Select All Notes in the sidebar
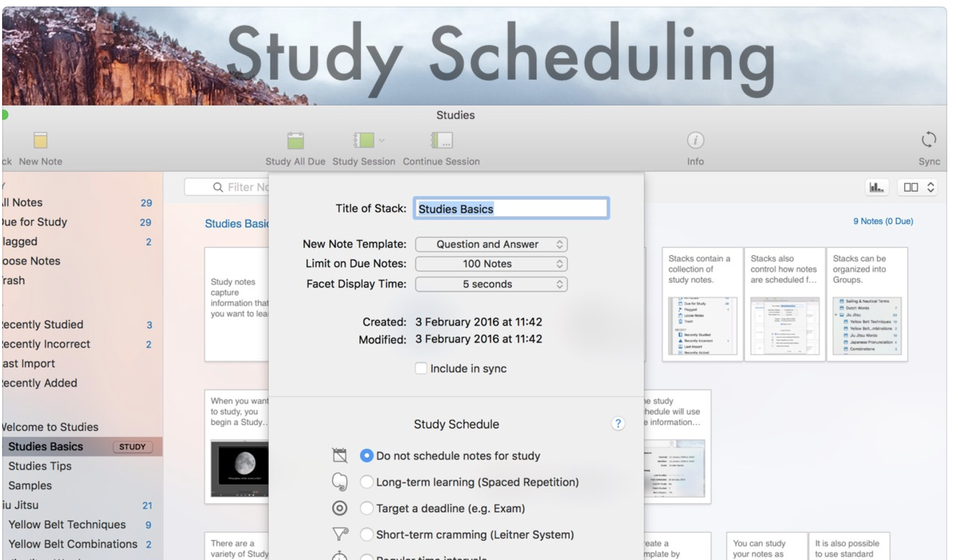 click(82, 203)
